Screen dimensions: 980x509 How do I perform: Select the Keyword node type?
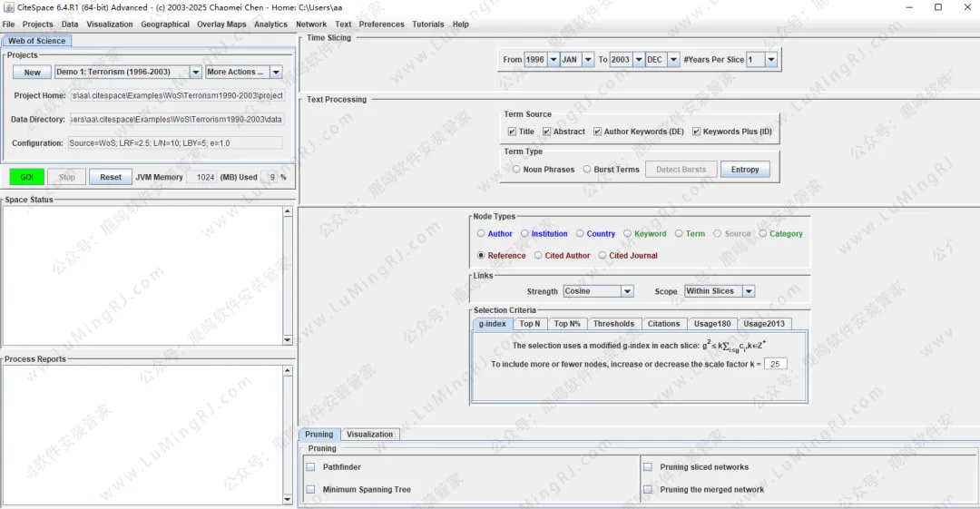point(627,234)
